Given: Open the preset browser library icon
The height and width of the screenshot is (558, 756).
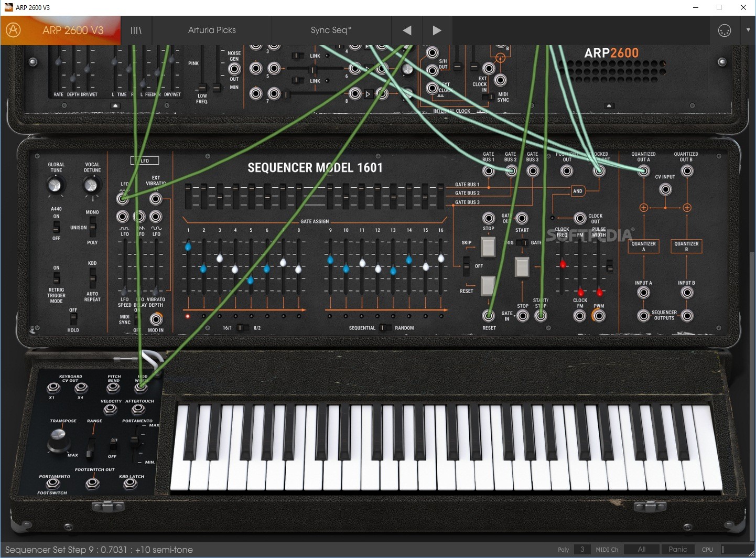Looking at the screenshot, I should tap(136, 30).
